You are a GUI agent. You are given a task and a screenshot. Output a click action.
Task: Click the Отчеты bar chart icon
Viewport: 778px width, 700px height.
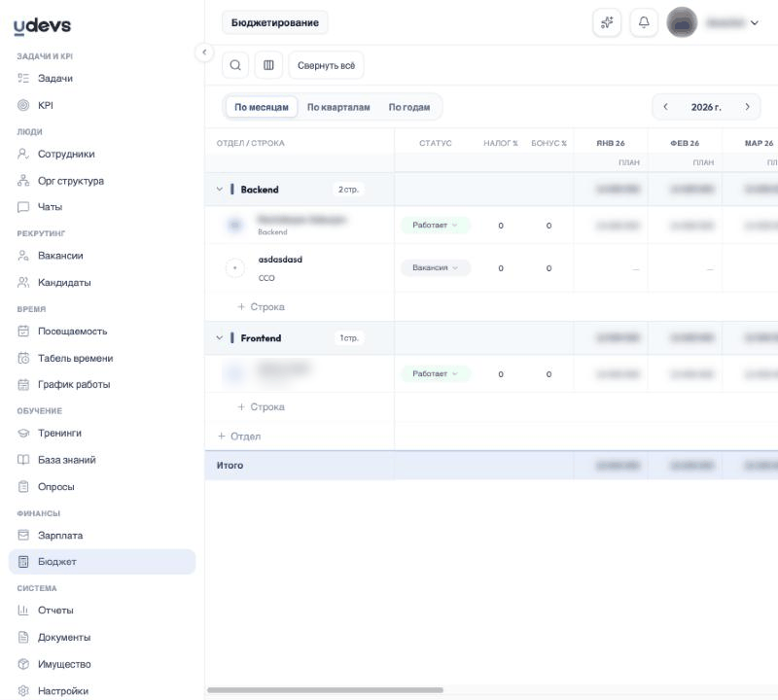(23, 611)
